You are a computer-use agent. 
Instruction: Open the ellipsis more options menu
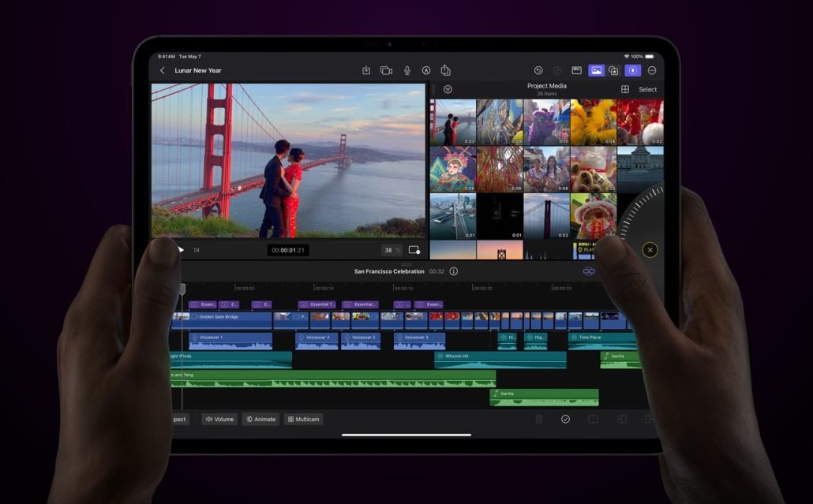coord(652,70)
